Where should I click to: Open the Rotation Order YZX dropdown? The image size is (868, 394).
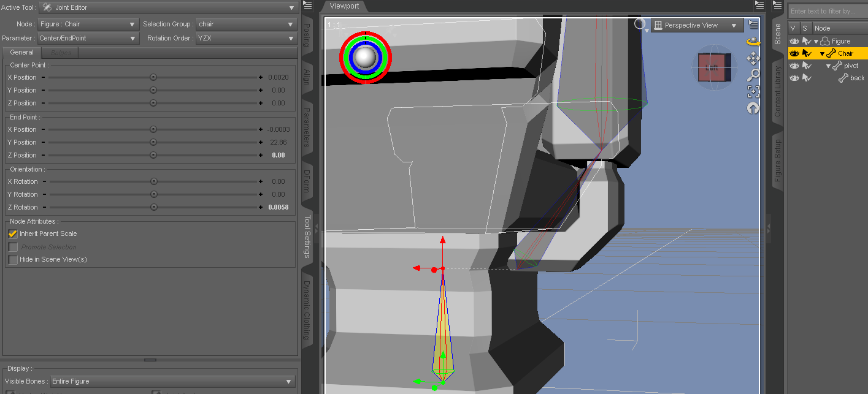click(x=247, y=38)
